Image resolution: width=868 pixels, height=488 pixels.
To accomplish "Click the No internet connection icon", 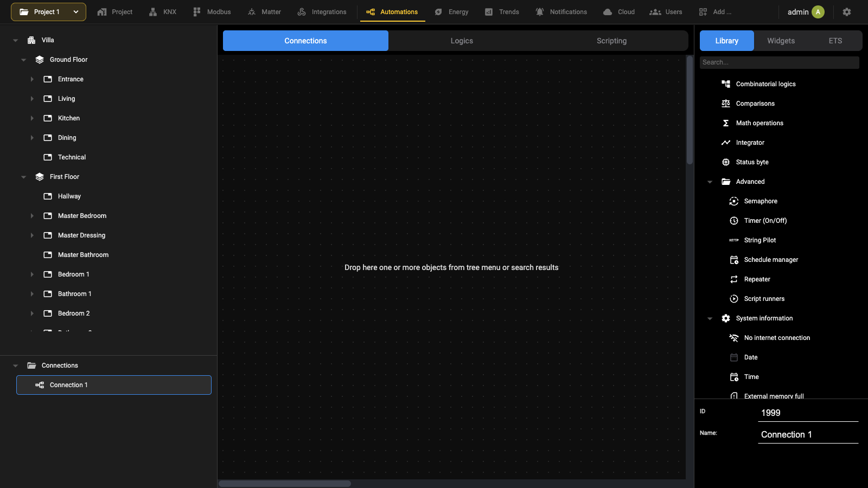I will coord(734,338).
